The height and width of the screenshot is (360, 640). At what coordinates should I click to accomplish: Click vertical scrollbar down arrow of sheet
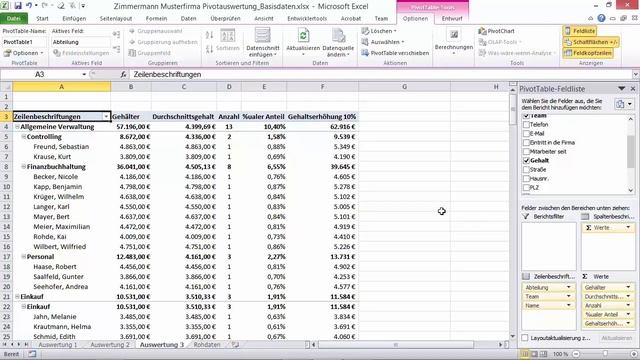513,337
